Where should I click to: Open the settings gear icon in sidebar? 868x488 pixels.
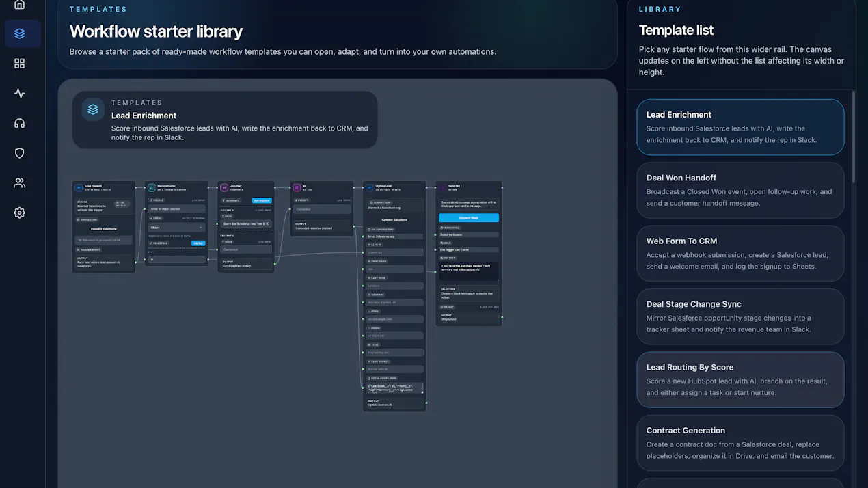pyautogui.click(x=19, y=213)
